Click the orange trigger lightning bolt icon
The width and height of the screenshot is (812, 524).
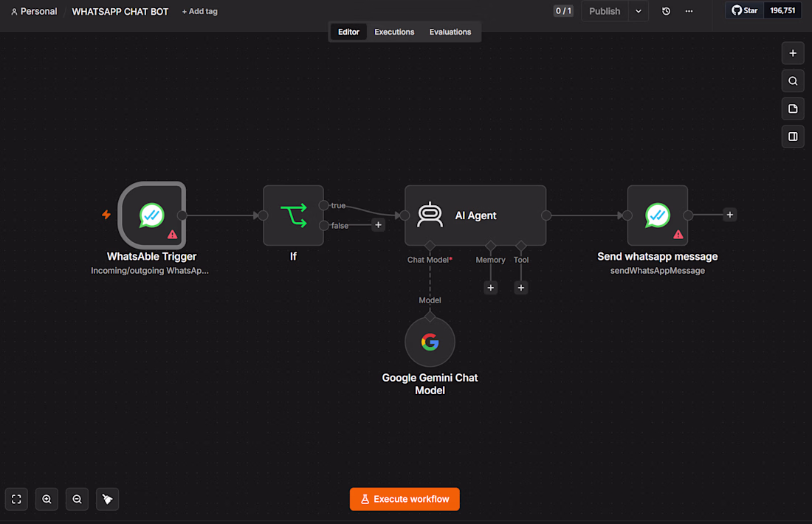coord(106,214)
